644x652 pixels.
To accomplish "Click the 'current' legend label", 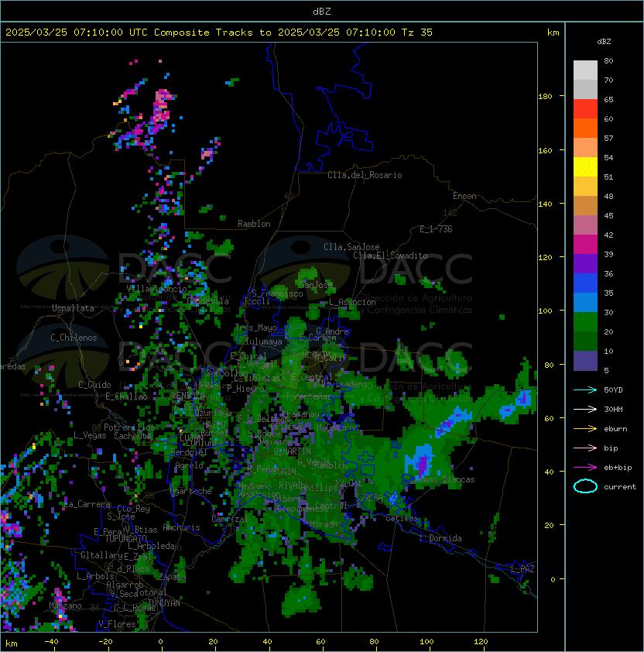I will click(620, 487).
